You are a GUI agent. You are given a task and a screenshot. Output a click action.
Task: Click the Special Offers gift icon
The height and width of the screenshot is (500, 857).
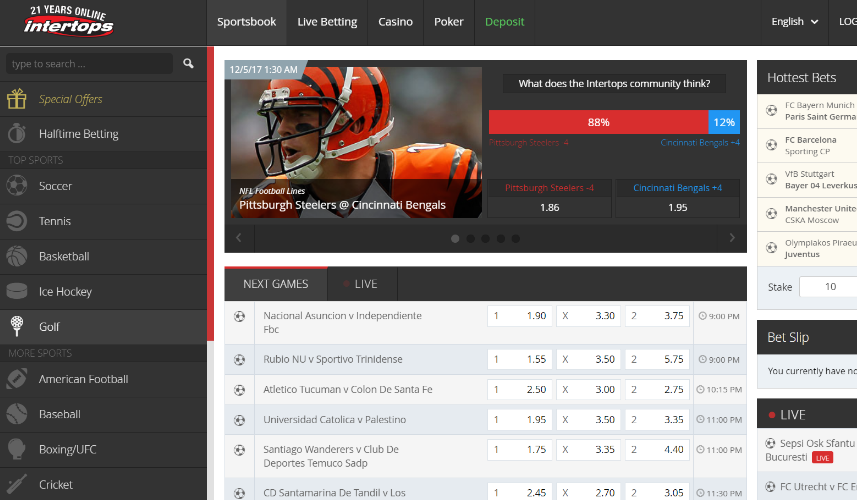[16, 99]
